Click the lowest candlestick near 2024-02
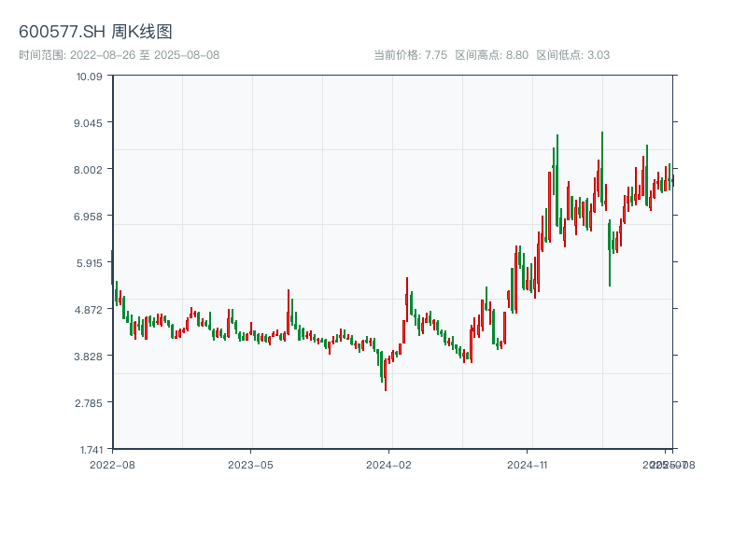 (x=386, y=375)
